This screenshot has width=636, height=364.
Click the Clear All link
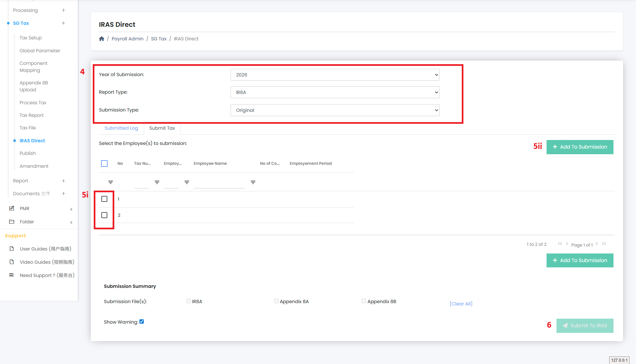[x=461, y=304]
